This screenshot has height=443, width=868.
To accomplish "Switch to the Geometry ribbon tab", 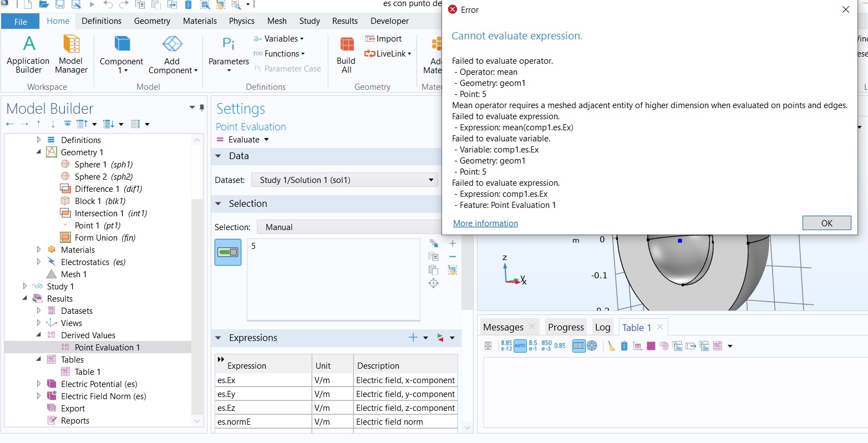I will [152, 21].
